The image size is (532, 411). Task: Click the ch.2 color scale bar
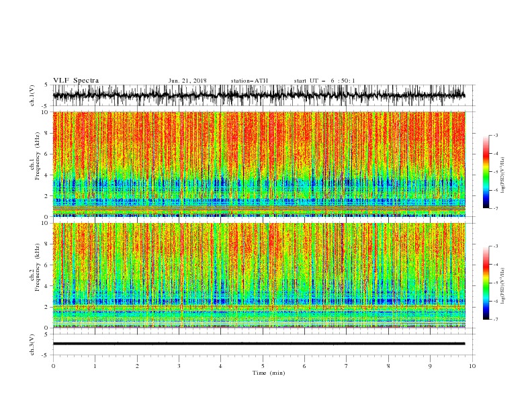point(486,283)
